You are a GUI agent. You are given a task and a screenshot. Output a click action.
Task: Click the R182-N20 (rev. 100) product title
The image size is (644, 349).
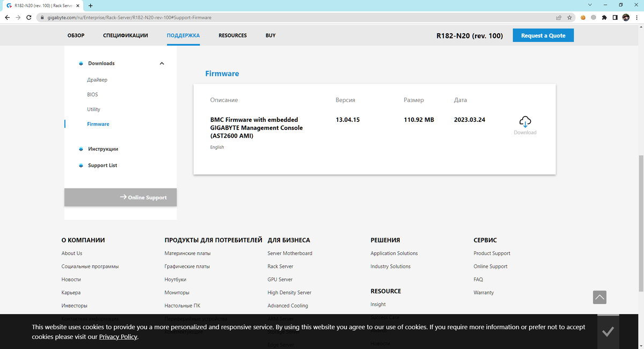tap(470, 36)
